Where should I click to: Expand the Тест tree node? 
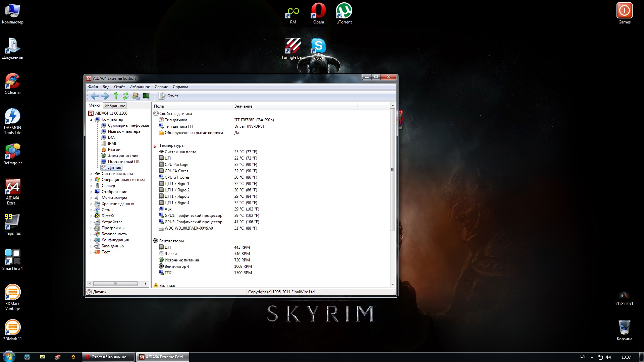tap(91, 252)
